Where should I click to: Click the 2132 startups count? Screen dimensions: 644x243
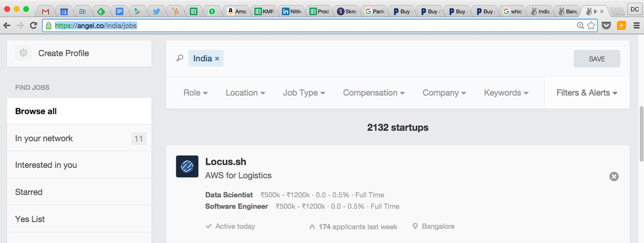pos(398,127)
